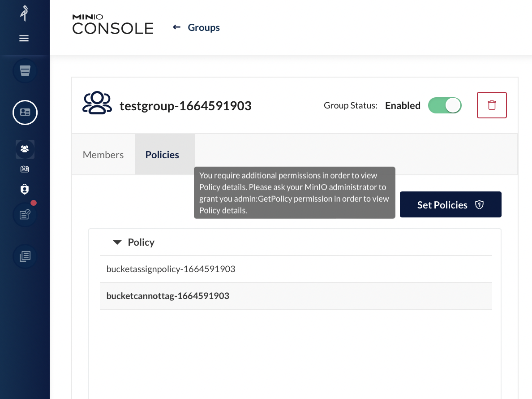532x399 pixels.
Task: Open the hamburger menu in sidebar
Action: 24,39
